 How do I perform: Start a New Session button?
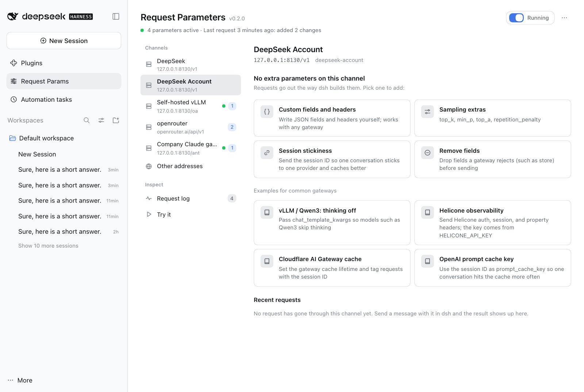[64, 40]
